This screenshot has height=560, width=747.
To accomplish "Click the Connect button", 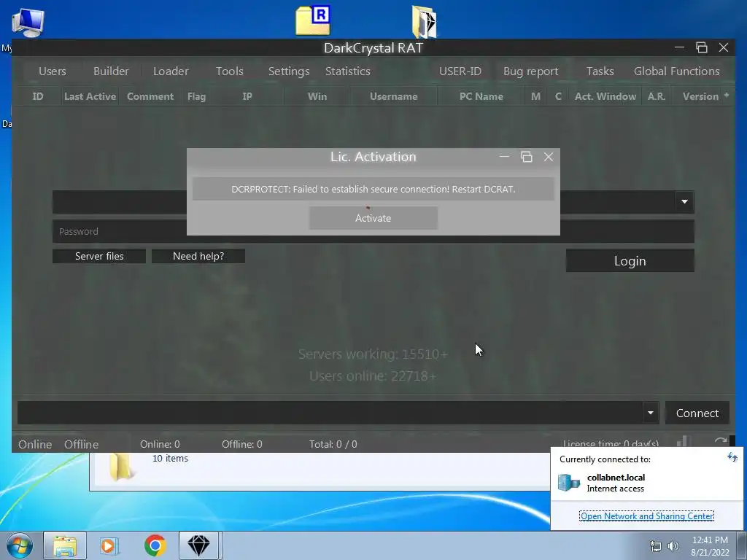I will (x=697, y=413).
